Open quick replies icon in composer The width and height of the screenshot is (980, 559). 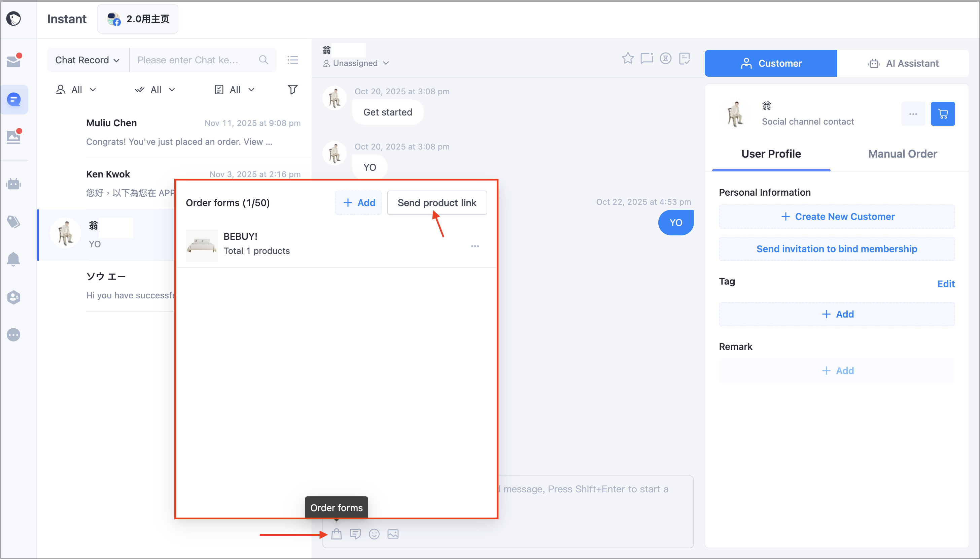(355, 534)
